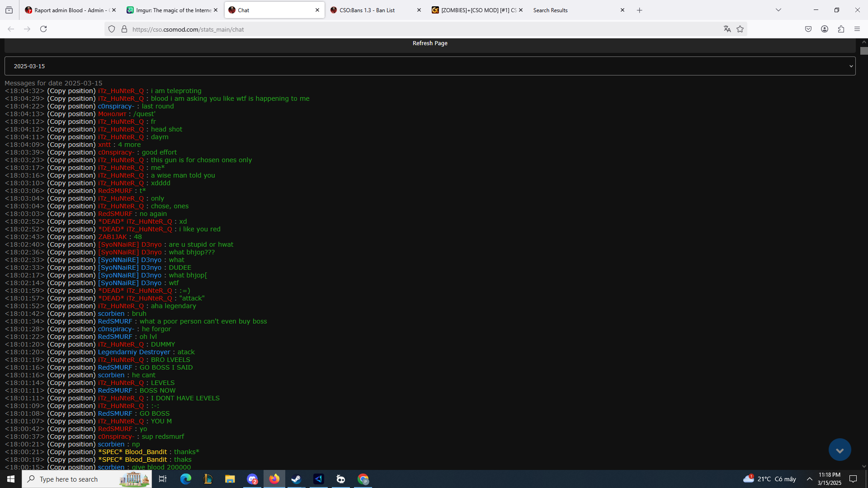This screenshot has height=488, width=868.
Task: Show hidden system tray icons
Action: 810,479
